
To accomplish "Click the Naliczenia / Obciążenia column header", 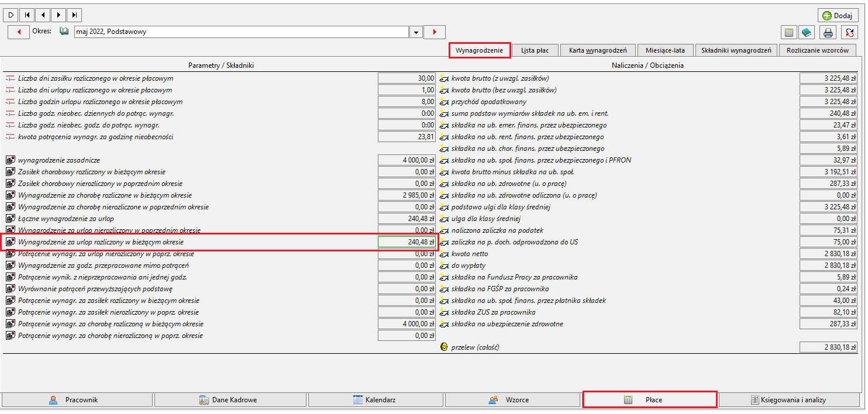I will [x=649, y=65].
